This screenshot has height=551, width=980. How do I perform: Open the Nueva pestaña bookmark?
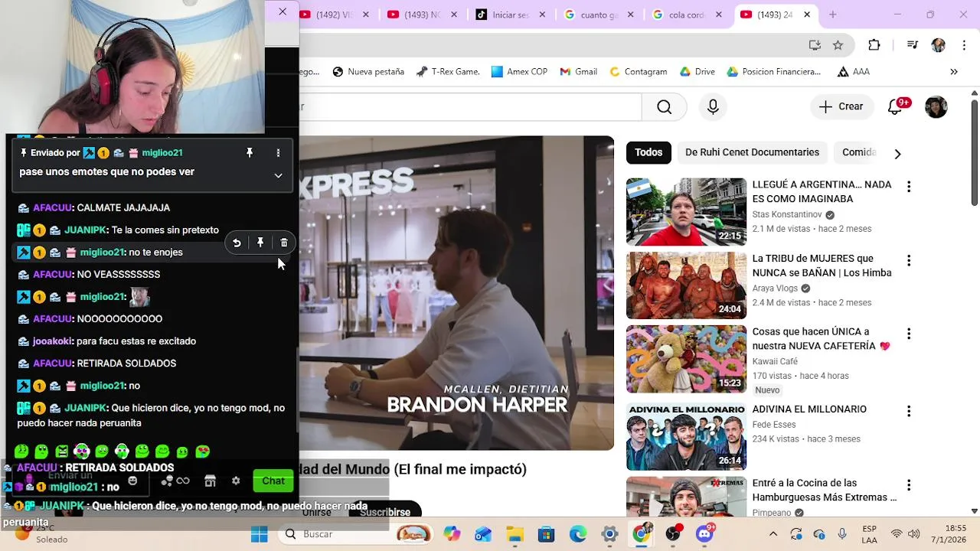(x=368, y=72)
